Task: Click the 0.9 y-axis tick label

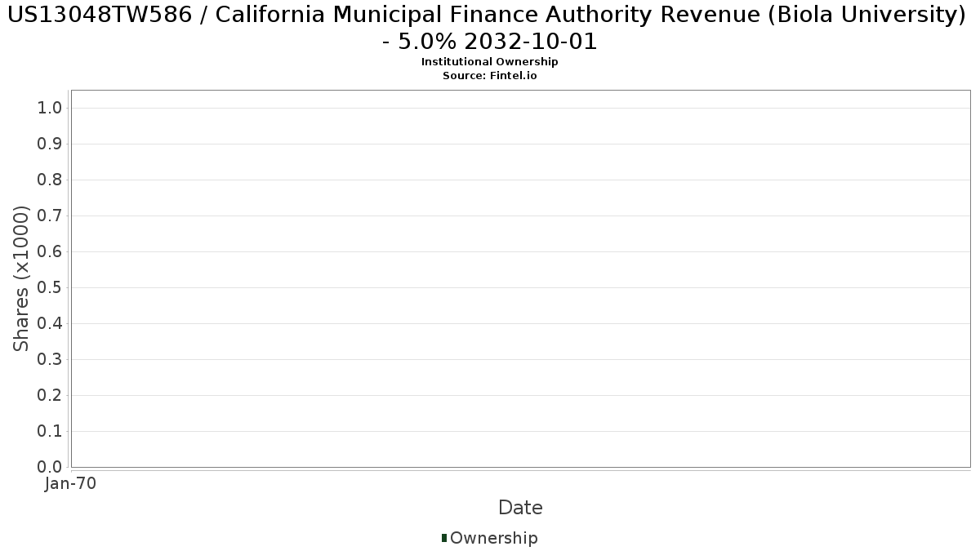Action: 50,144
